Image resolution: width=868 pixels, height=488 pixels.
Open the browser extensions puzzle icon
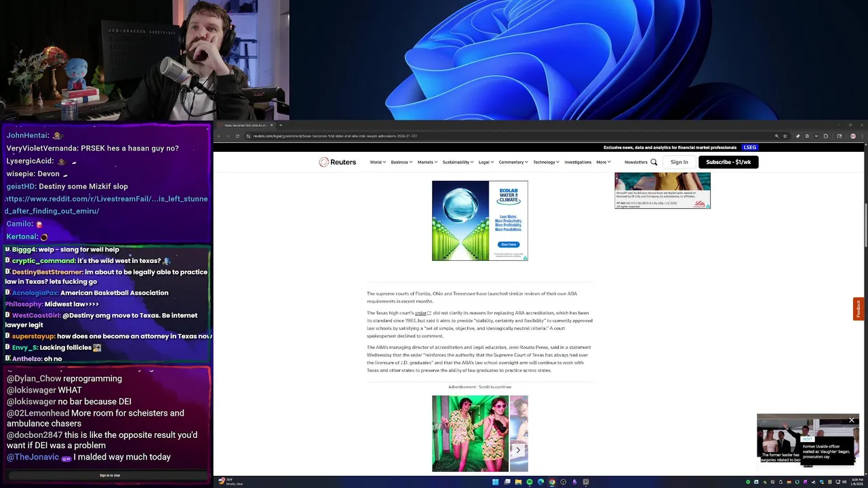(825, 136)
